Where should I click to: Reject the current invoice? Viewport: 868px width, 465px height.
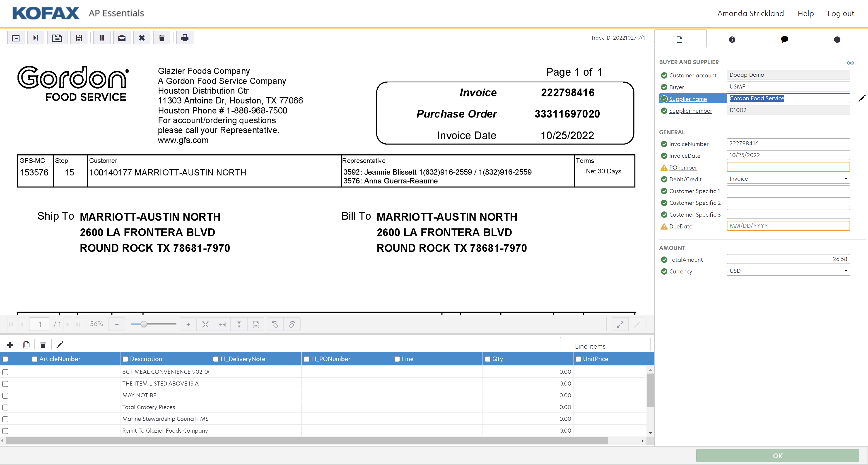pyautogui.click(x=142, y=38)
